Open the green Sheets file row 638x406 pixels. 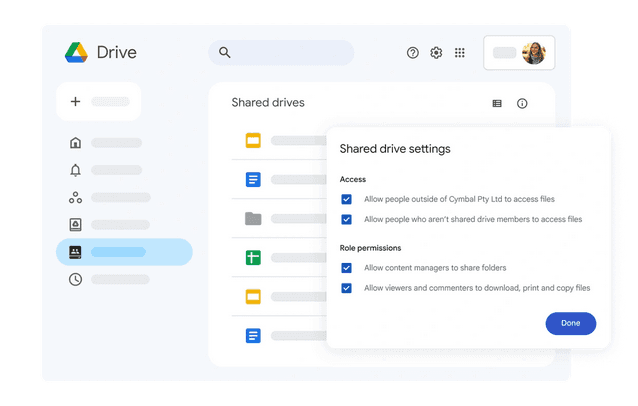279,258
